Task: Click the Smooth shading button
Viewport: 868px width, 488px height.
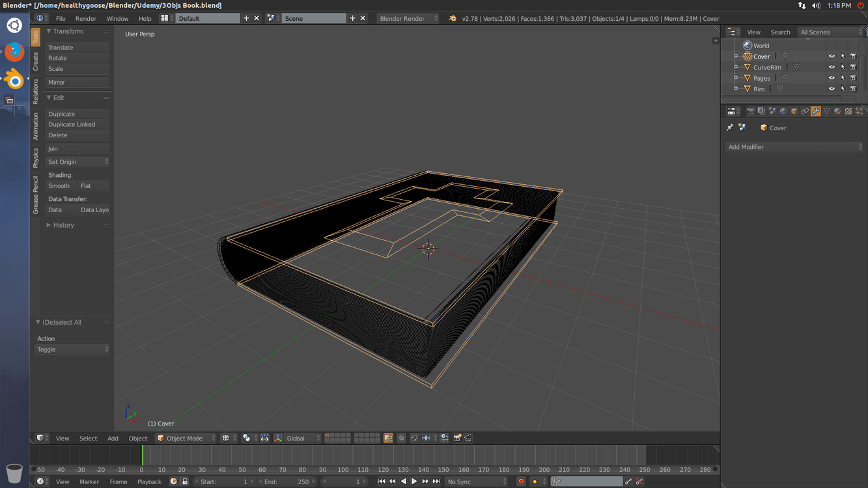Action: click(59, 186)
